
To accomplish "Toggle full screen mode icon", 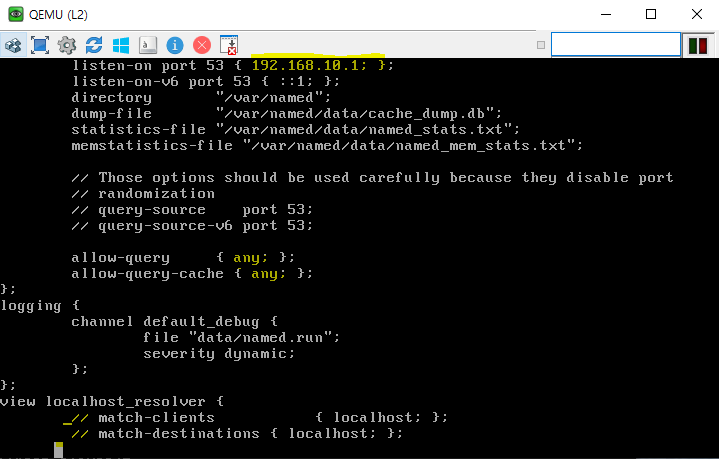I will tap(40, 45).
